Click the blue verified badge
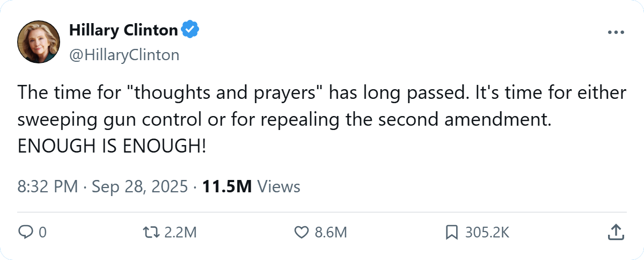Viewport: 644px width, 260px height. 189,31
